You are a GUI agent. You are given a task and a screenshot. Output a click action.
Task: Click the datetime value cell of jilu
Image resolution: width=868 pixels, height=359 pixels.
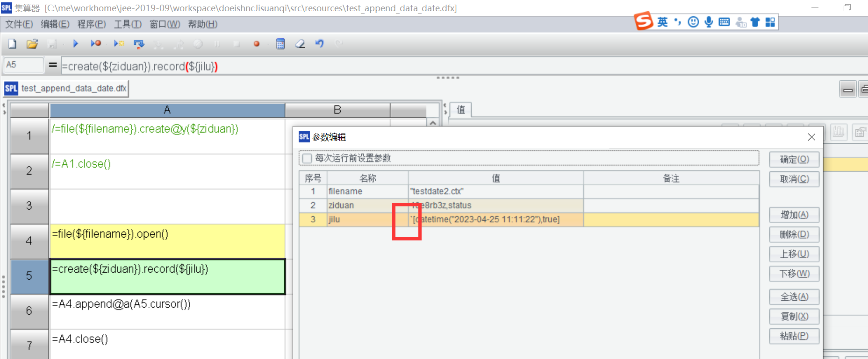[x=496, y=219]
